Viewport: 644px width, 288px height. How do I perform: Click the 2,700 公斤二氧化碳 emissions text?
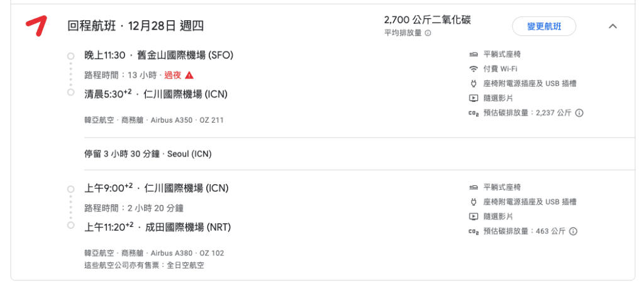click(x=427, y=19)
